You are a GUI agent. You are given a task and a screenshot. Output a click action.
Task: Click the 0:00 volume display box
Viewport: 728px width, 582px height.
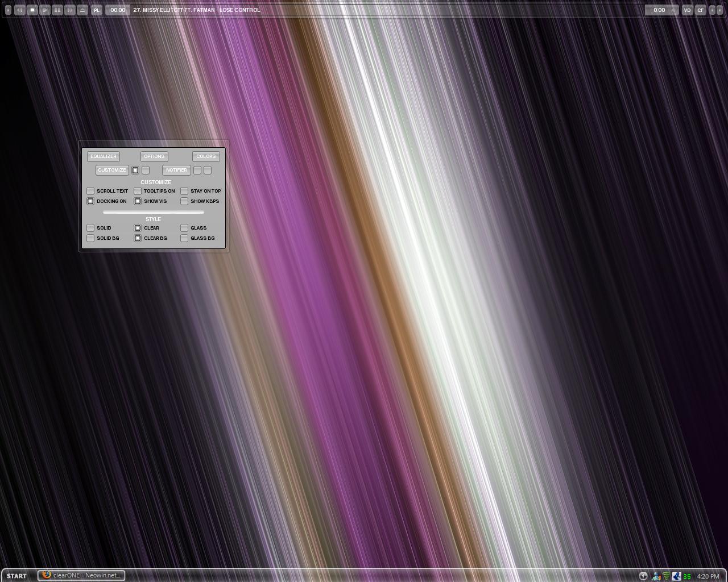pyautogui.click(x=661, y=10)
